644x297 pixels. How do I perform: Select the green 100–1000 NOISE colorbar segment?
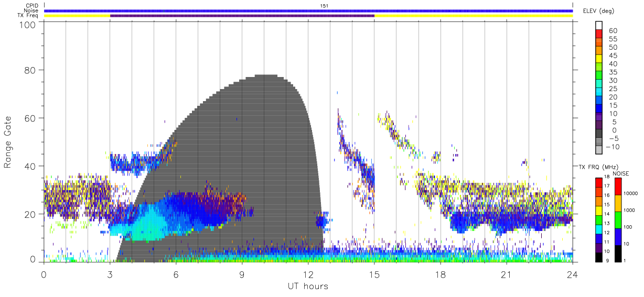[x=618, y=219]
